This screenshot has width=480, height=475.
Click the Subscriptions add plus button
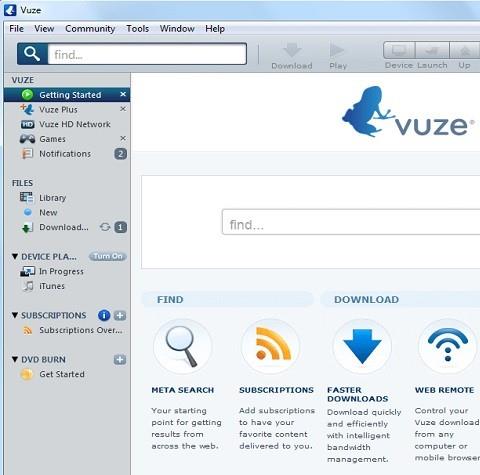pyautogui.click(x=120, y=315)
